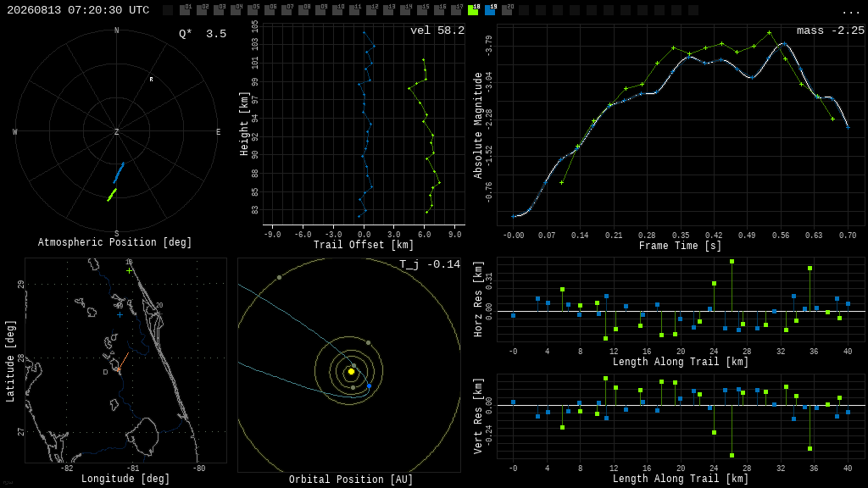Click the blue plus station marker on map
Viewport: 868px width, 488px height.
coord(120,315)
